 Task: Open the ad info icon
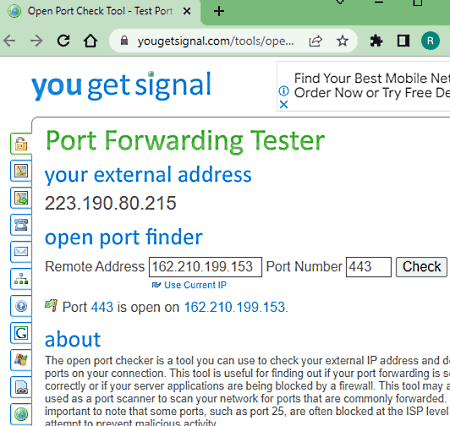284,91
